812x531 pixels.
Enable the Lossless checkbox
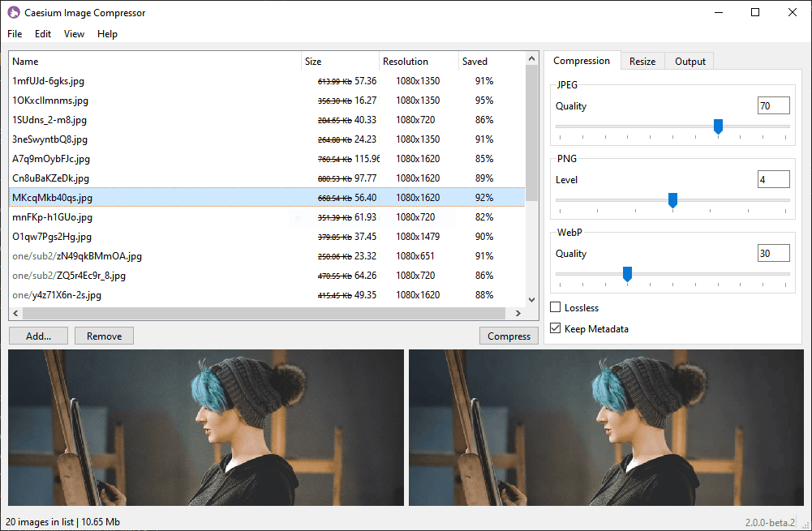coord(556,308)
